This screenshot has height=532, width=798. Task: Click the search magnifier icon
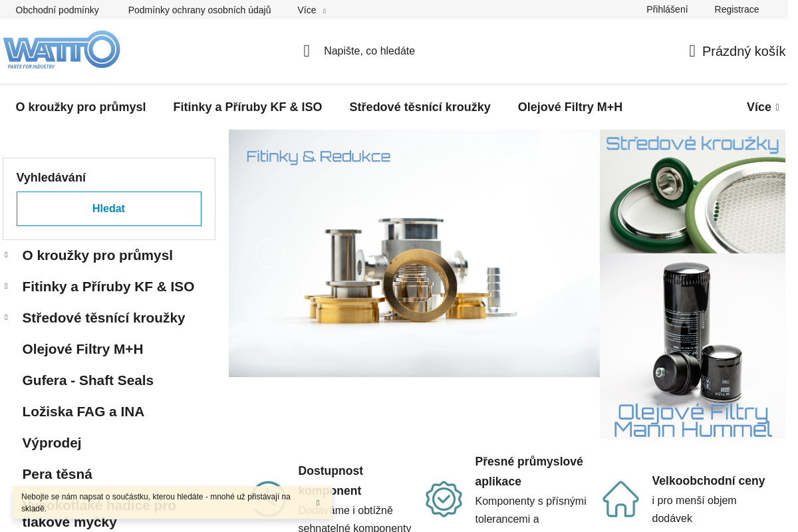pos(307,51)
